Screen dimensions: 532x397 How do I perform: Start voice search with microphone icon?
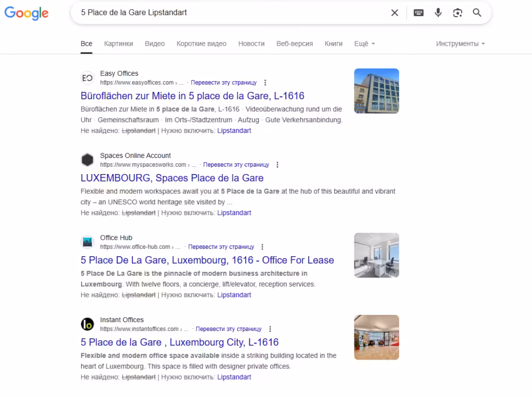click(x=438, y=13)
